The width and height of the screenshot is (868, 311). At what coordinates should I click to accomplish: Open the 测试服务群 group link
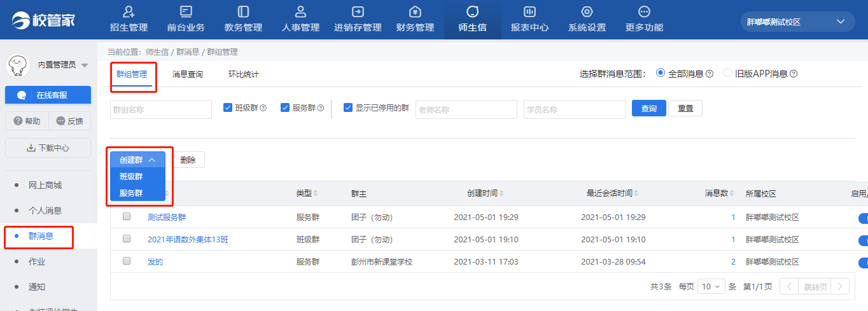click(167, 218)
